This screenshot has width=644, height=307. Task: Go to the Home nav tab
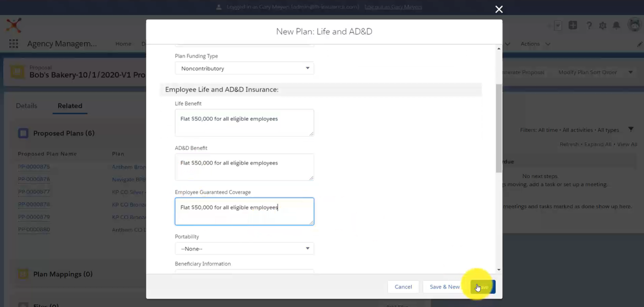click(123, 44)
